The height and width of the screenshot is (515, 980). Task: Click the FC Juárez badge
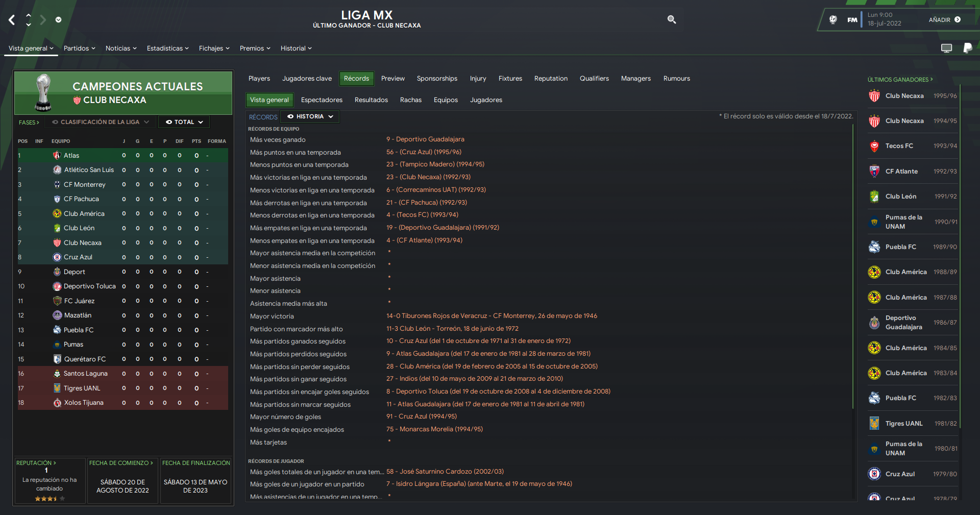tap(57, 301)
